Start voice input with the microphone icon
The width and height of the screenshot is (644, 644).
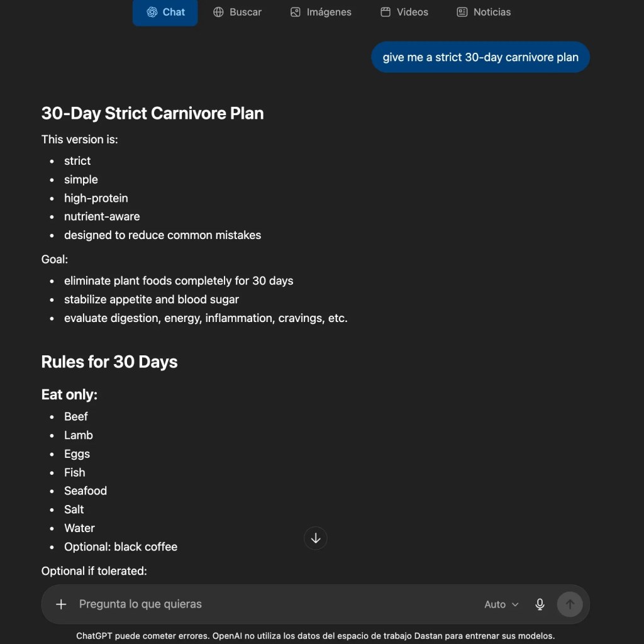[540, 604]
